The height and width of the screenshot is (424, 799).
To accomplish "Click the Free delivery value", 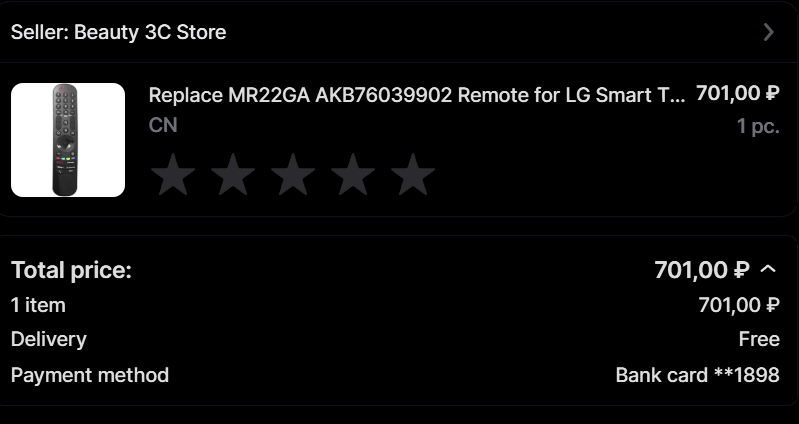I will (x=759, y=339).
